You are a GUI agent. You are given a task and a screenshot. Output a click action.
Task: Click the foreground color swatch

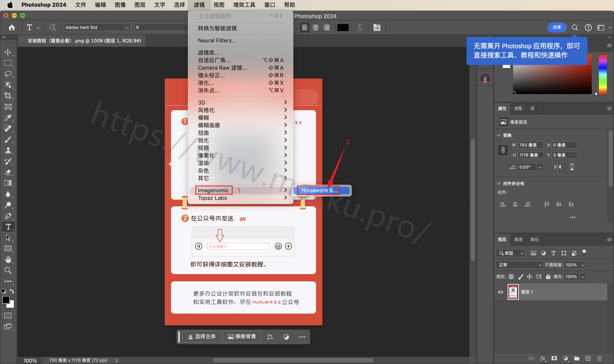pyautogui.click(x=6, y=300)
